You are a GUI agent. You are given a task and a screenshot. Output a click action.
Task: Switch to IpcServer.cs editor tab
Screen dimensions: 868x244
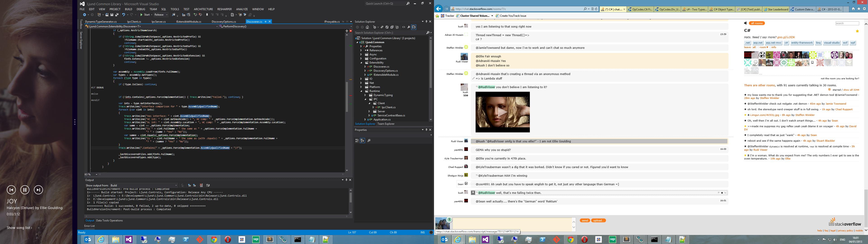(159, 21)
